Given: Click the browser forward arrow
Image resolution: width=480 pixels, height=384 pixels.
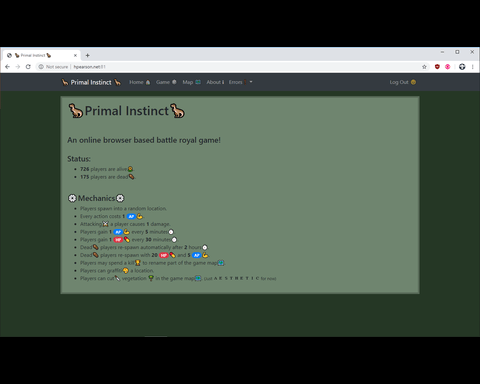Looking at the screenshot, I should click(x=18, y=67).
